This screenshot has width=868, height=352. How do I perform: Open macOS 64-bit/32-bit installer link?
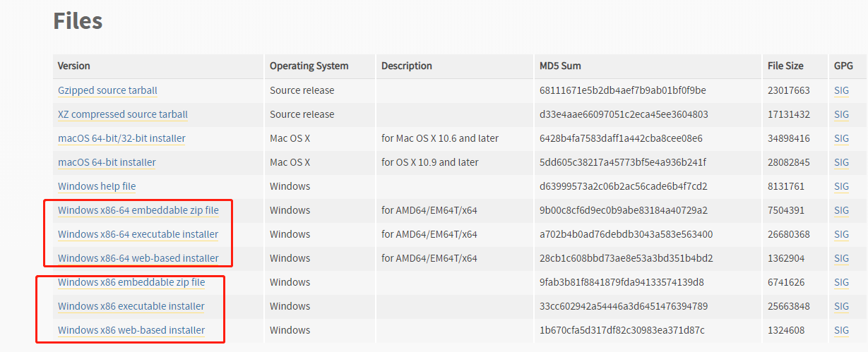[121, 138]
